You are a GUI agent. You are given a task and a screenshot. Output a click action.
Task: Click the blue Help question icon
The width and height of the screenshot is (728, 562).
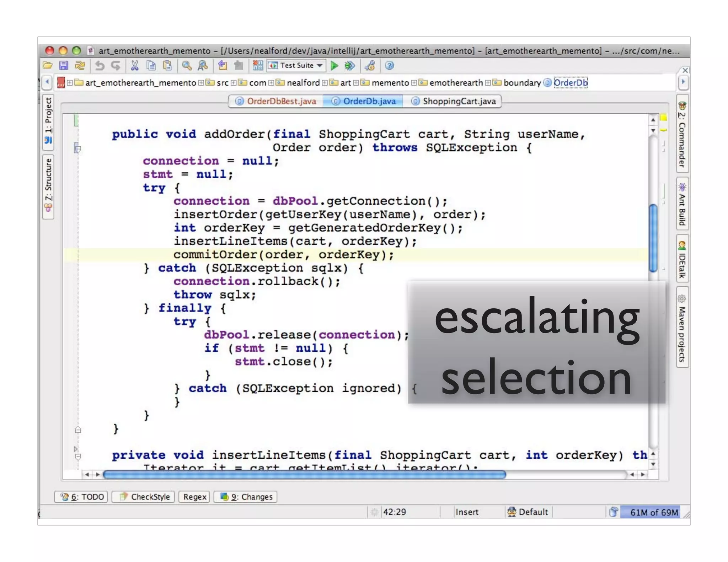click(x=389, y=65)
